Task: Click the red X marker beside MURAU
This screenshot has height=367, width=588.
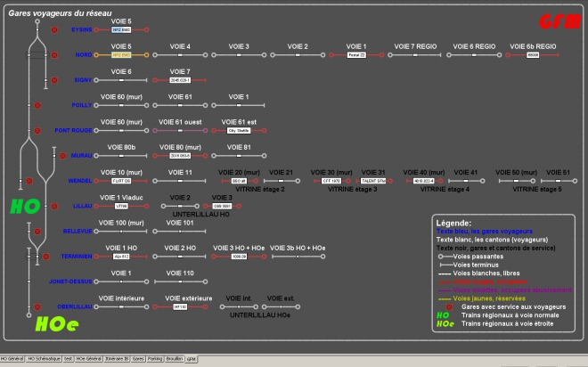Action: [x=62, y=156]
